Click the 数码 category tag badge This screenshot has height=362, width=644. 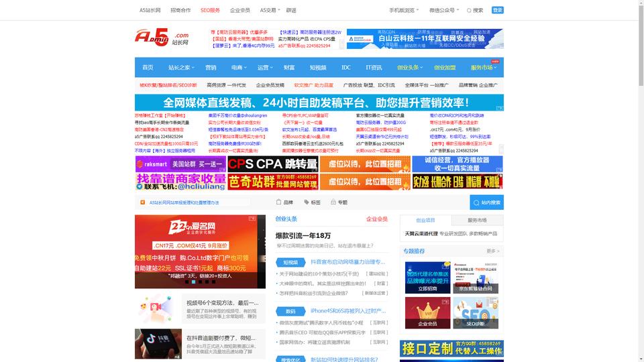click(290, 312)
